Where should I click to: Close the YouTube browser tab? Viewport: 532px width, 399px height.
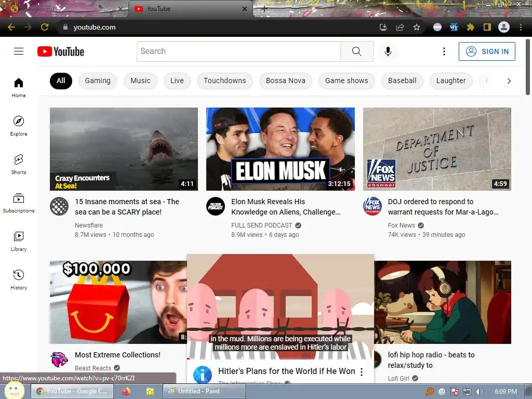pos(245,9)
